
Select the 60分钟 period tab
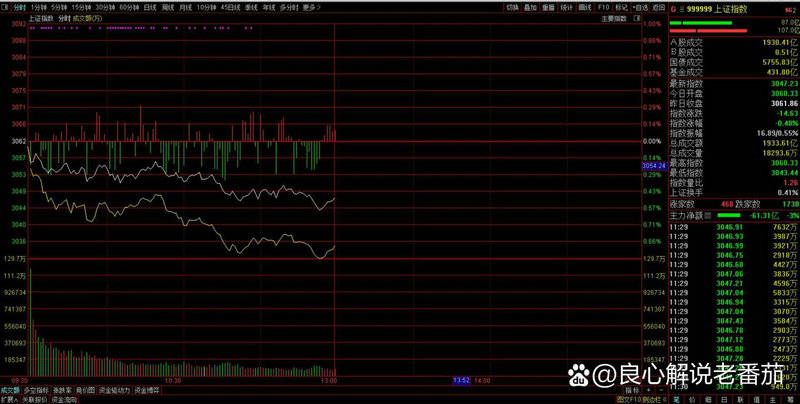pos(128,7)
